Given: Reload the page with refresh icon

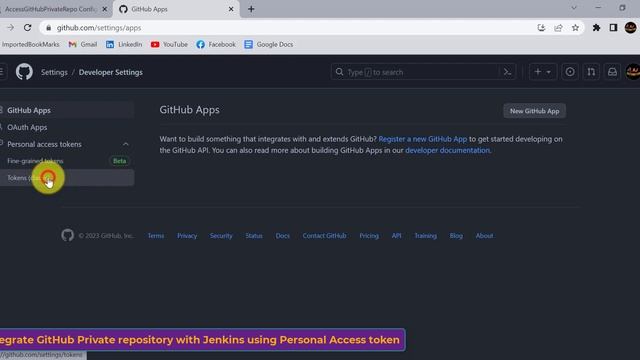Looking at the screenshot, I should click(x=27, y=28).
